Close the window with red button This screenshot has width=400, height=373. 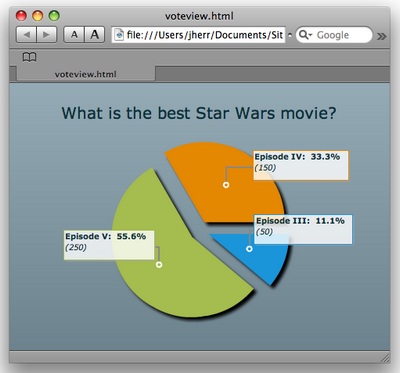pyautogui.click(x=21, y=15)
